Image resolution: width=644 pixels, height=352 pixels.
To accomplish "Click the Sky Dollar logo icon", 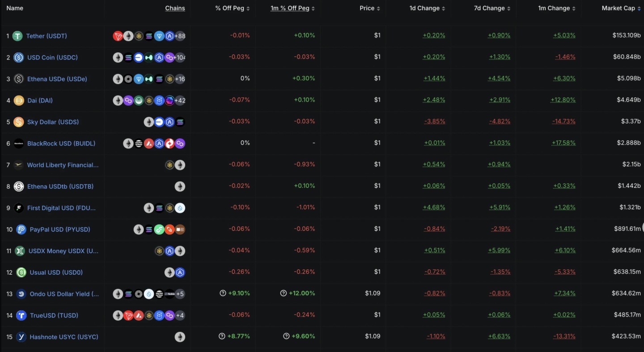I will point(18,122).
